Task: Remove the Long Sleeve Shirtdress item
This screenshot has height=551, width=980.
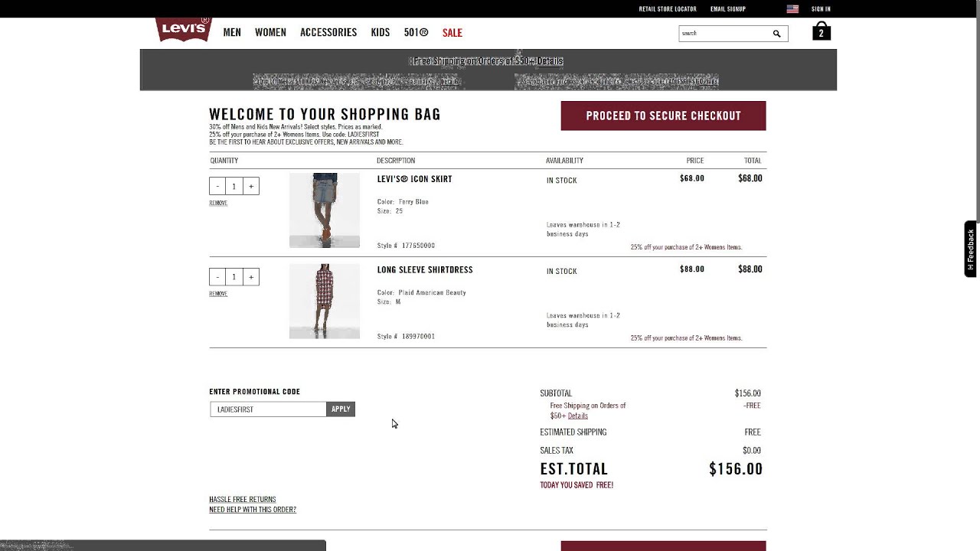Action: click(218, 294)
